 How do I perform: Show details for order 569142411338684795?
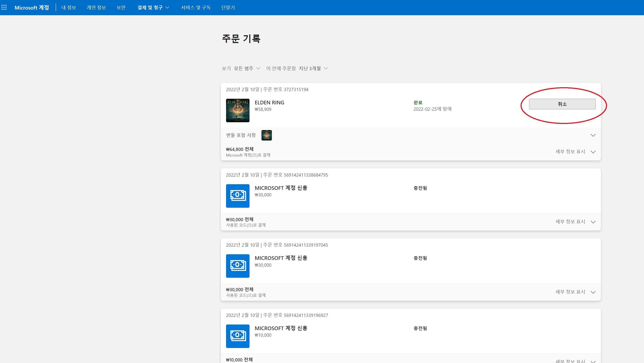(x=575, y=222)
